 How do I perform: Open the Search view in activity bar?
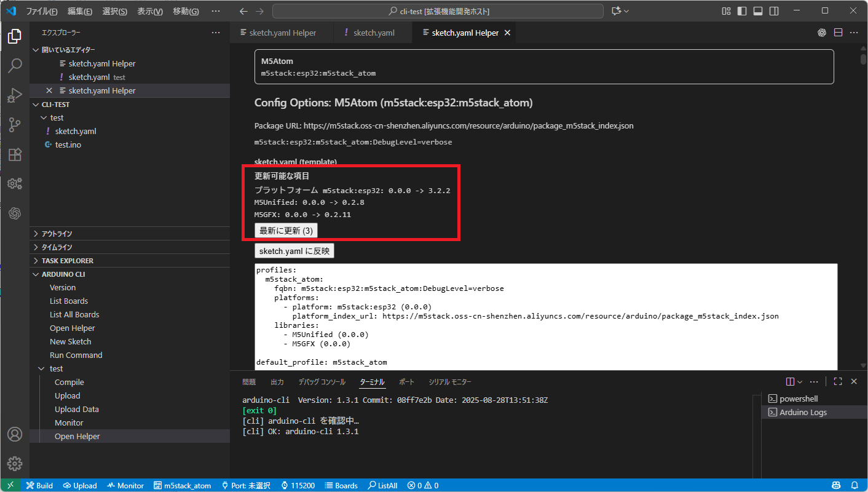(15, 66)
